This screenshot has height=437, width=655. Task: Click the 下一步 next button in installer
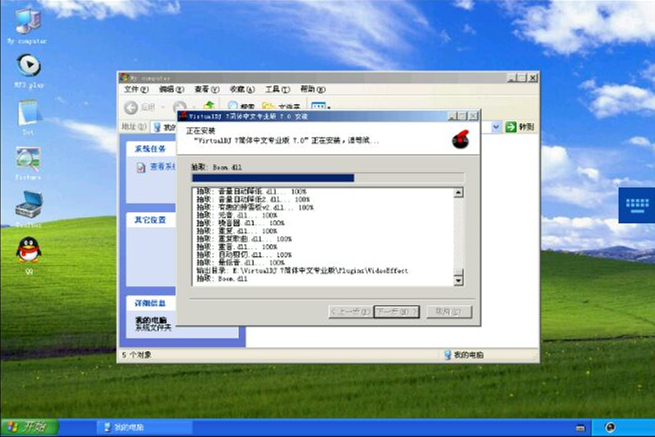click(396, 312)
